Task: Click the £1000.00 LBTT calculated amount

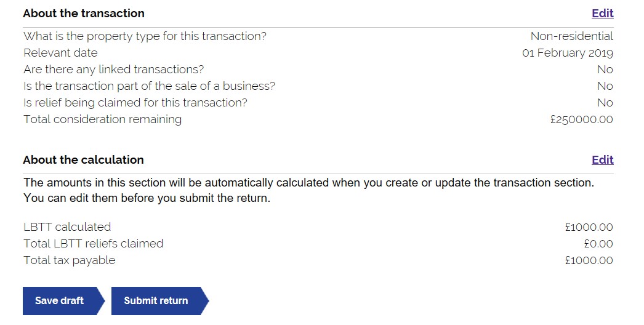Action: (x=589, y=227)
